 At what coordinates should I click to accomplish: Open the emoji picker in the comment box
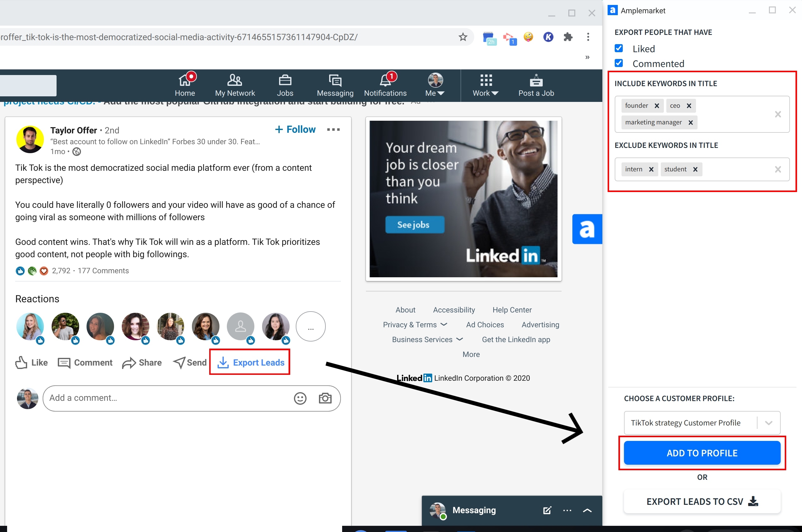[x=300, y=398]
